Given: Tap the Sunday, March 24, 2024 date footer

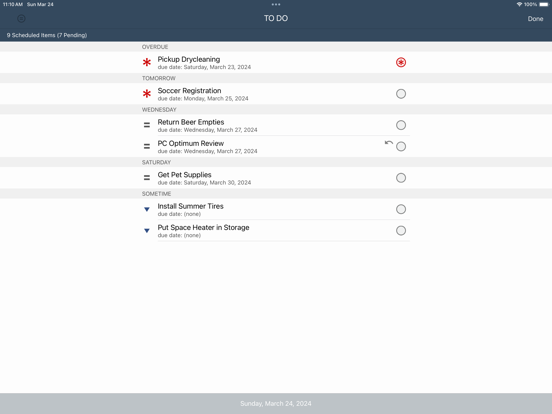Looking at the screenshot, I should (x=276, y=403).
